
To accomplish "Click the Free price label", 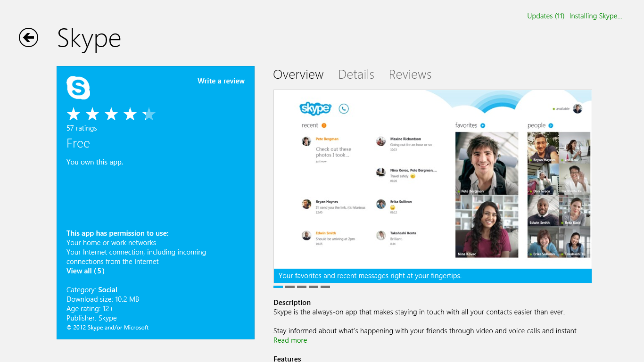I will point(78,143).
